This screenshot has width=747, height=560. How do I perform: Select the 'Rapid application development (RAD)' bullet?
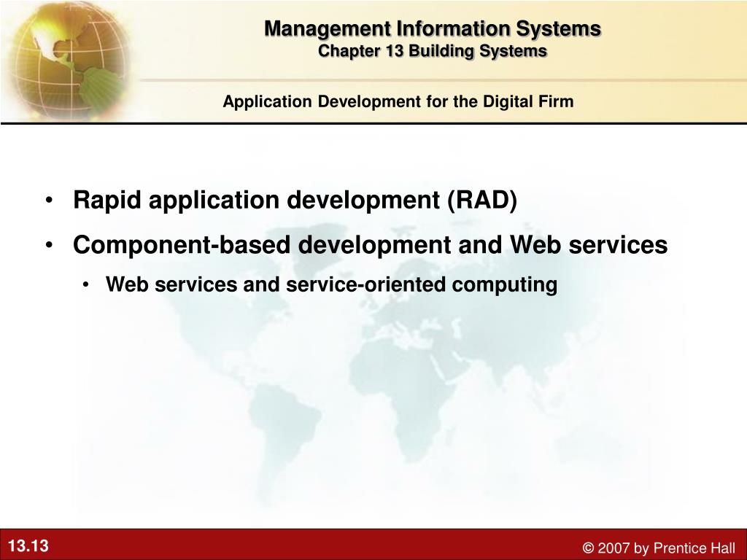point(295,200)
